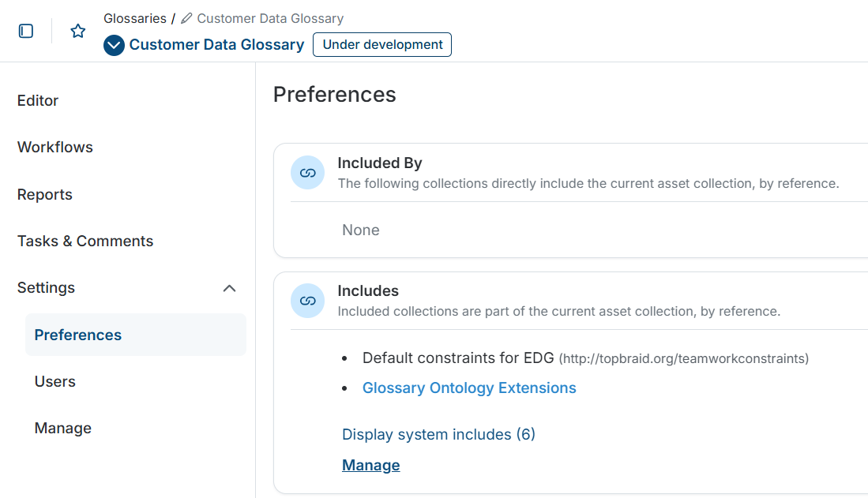Image resolution: width=868 pixels, height=498 pixels.
Task: Open the Glossary Ontology Extensions link
Action: pyautogui.click(x=469, y=388)
